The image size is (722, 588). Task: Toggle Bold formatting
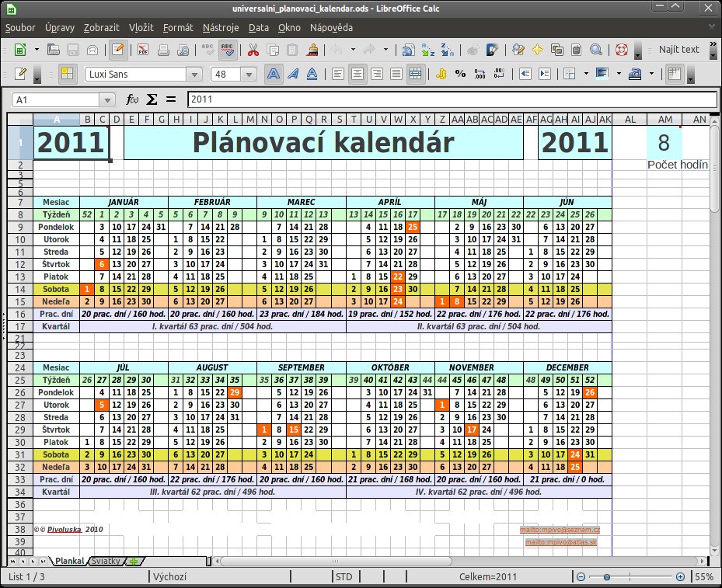coord(274,74)
